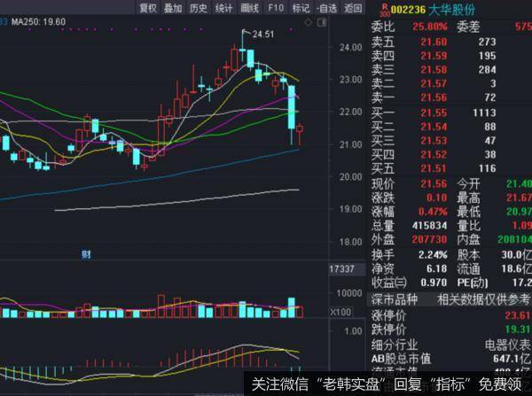Select the 买一 price 21.55

(x=434, y=113)
